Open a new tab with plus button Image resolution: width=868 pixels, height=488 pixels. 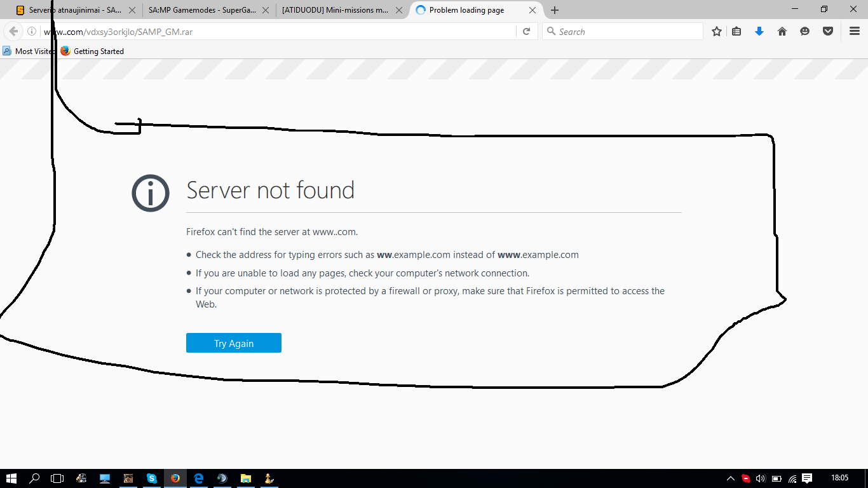tap(555, 10)
